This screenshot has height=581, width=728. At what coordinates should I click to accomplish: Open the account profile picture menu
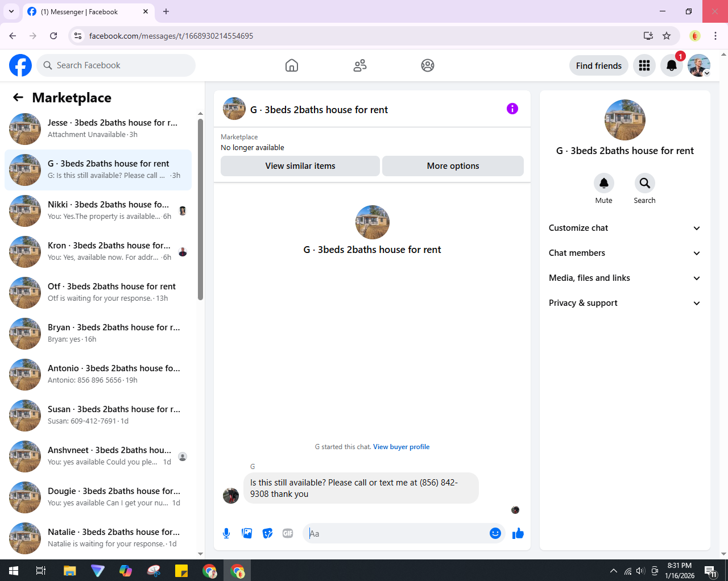click(x=699, y=65)
